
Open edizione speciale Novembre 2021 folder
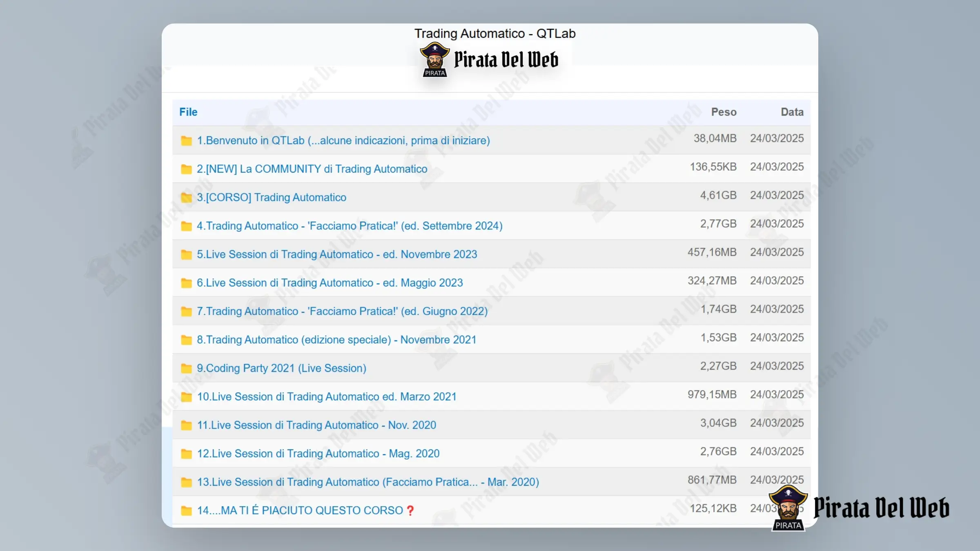336,340
